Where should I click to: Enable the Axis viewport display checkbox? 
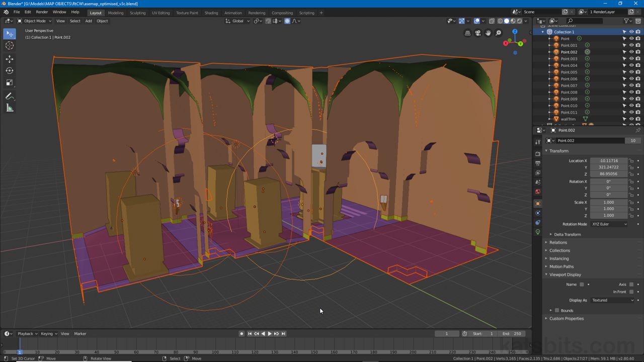click(631, 285)
